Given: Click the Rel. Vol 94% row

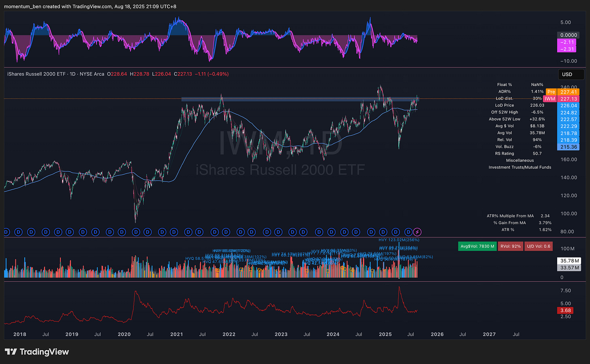Looking at the screenshot, I should click(x=519, y=140).
